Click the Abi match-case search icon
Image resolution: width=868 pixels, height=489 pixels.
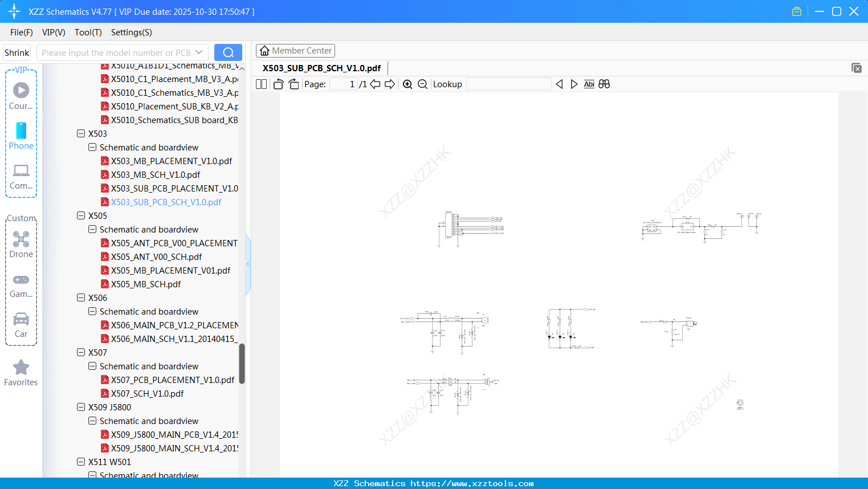pyautogui.click(x=589, y=84)
